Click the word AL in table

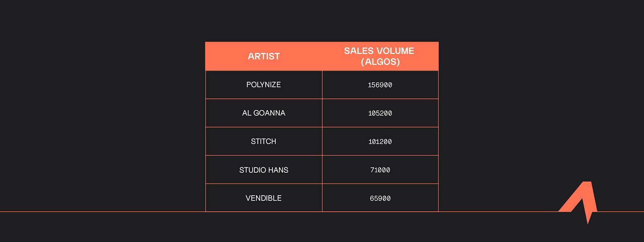pos(246,113)
